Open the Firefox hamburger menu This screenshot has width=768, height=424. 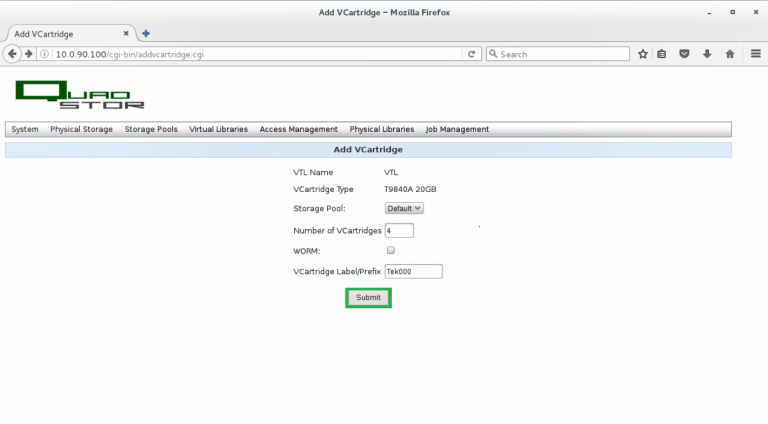tap(756, 54)
